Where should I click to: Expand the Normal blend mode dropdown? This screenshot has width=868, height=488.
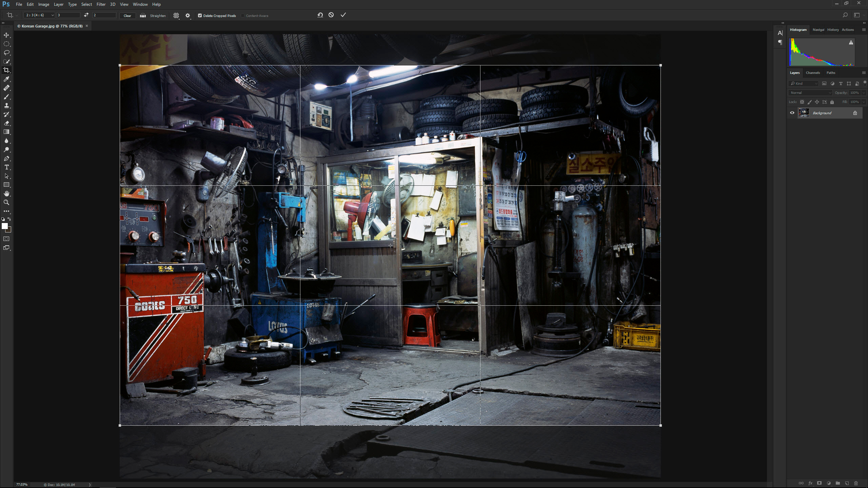tap(811, 93)
